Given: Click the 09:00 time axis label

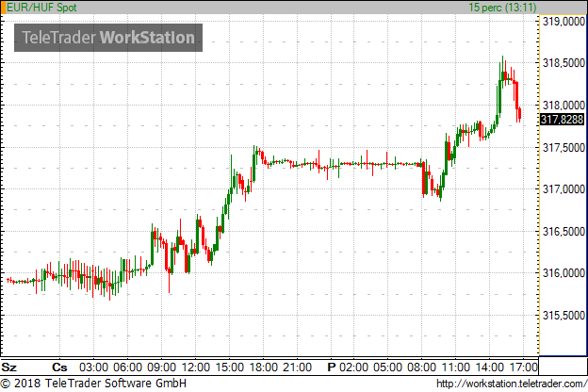Looking at the screenshot, I should click(x=162, y=367).
